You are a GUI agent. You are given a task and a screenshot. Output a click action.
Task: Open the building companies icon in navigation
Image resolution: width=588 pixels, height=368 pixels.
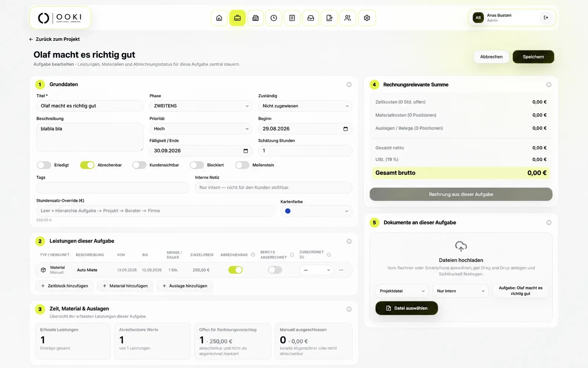[x=255, y=18]
